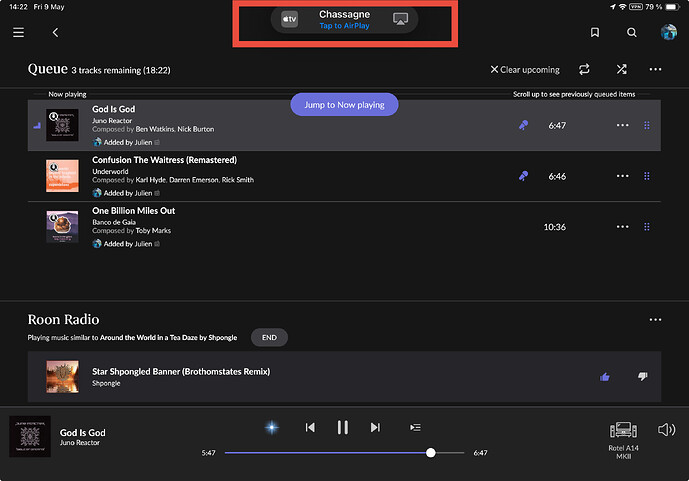689x481 pixels.
Task: Open more options for One Billion Miles Out
Action: [622, 227]
